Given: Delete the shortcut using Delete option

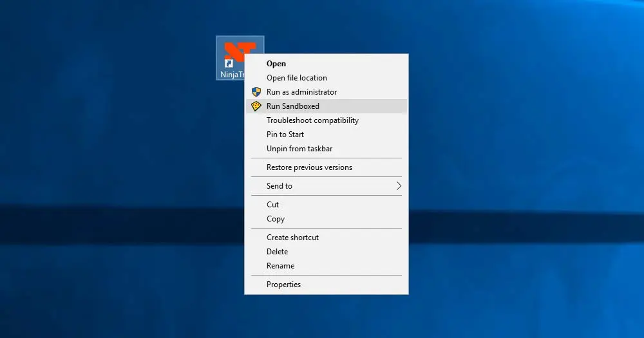Looking at the screenshot, I should click(277, 252).
